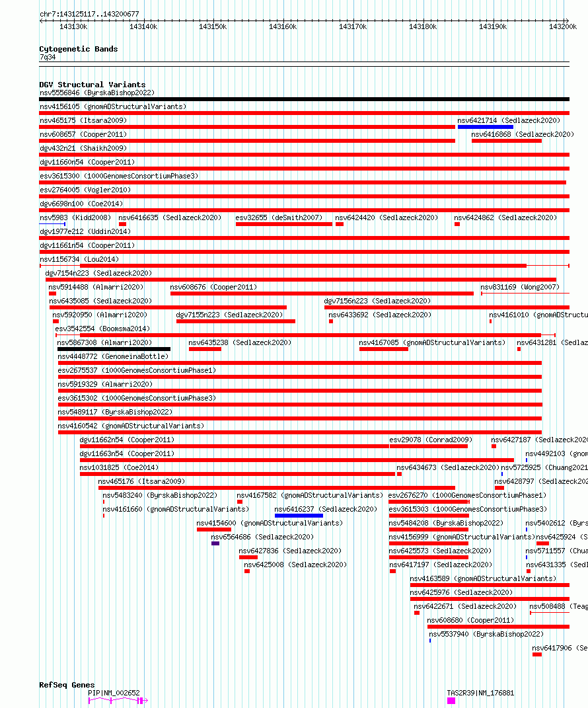Open esv2764005 (Vogler2010) entry
The width and height of the screenshot is (588, 708).
[85, 190]
